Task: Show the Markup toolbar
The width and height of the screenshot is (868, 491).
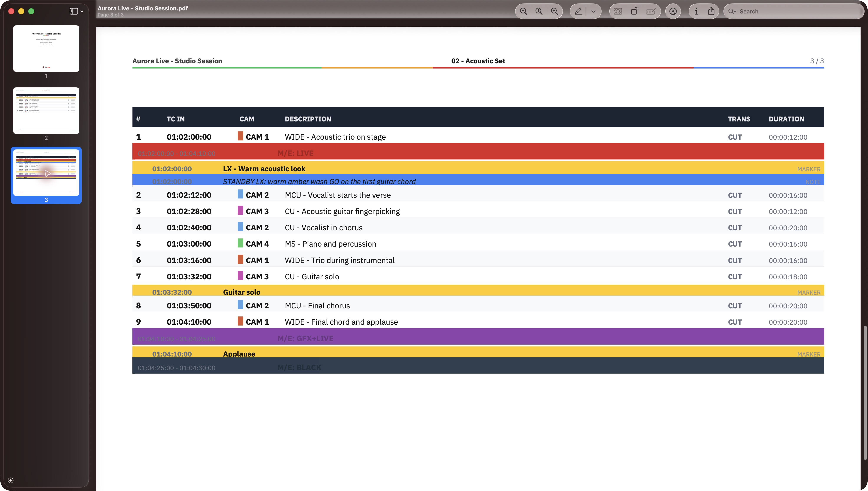Action: tap(673, 11)
